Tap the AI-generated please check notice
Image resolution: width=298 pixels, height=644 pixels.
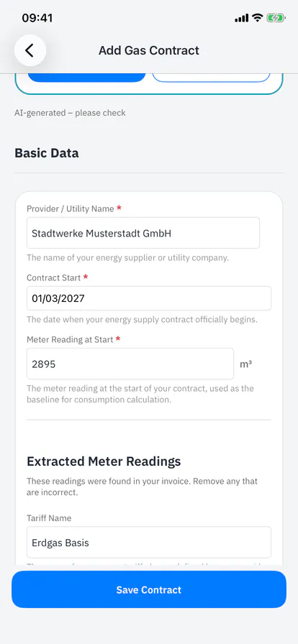(70, 113)
